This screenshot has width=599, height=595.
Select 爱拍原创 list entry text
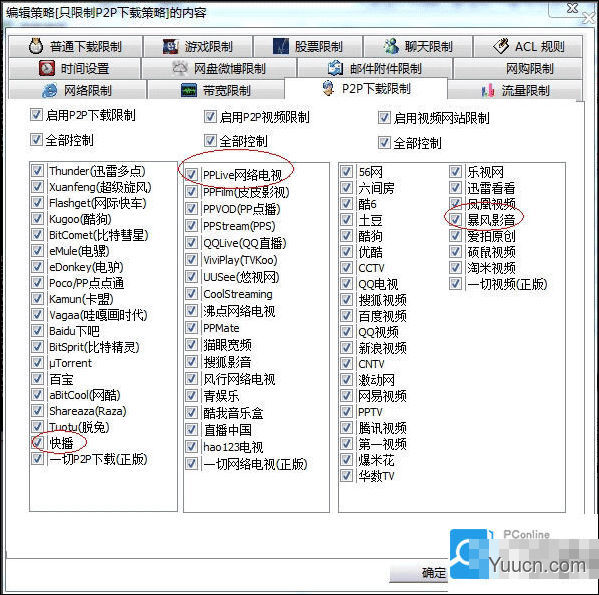tap(491, 236)
